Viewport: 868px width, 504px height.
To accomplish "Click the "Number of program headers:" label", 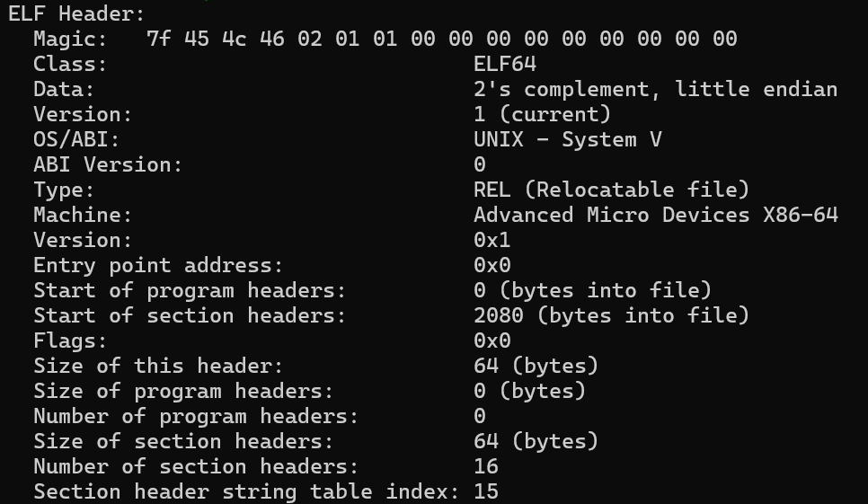I will tap(196, 416).
